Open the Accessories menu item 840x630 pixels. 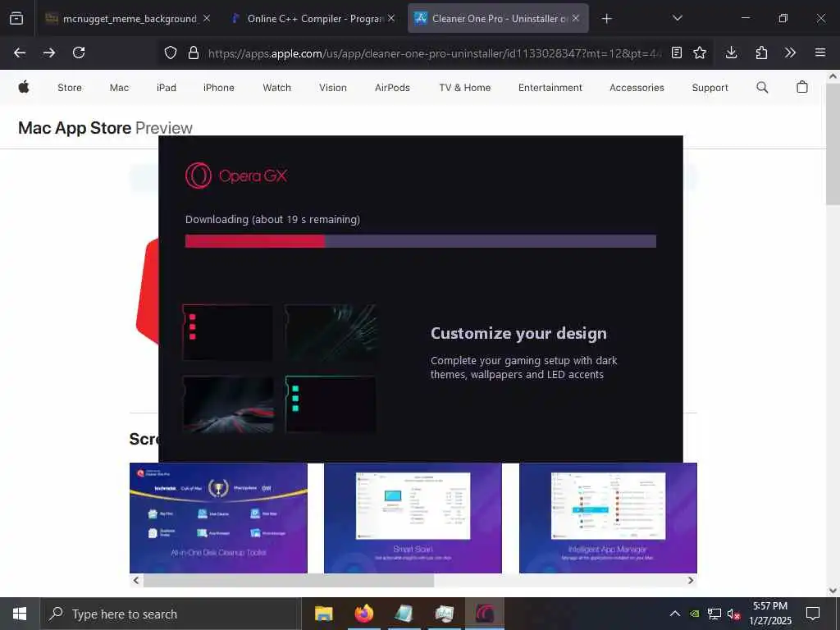click(637, 87)
